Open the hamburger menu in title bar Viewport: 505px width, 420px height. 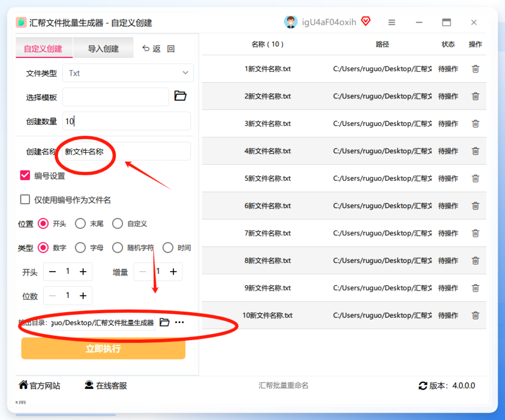click(x=391, y=23)
